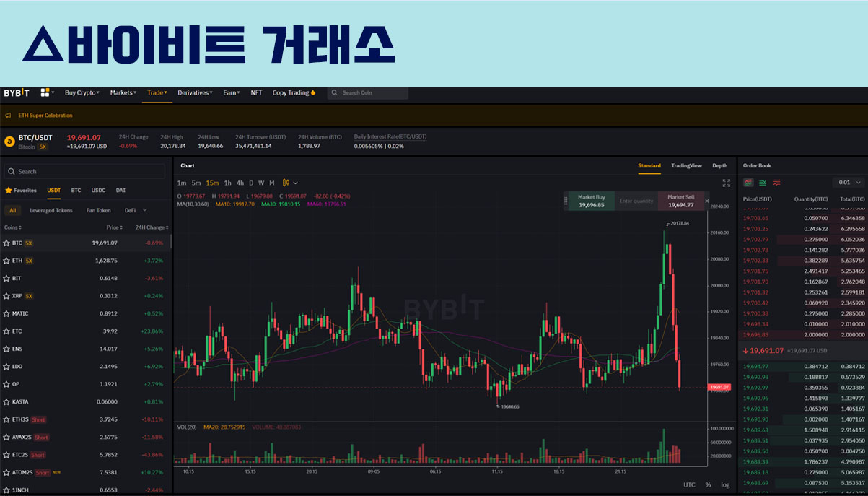Select the USDC market tab

pyautogui.click(x=98, y=191)
